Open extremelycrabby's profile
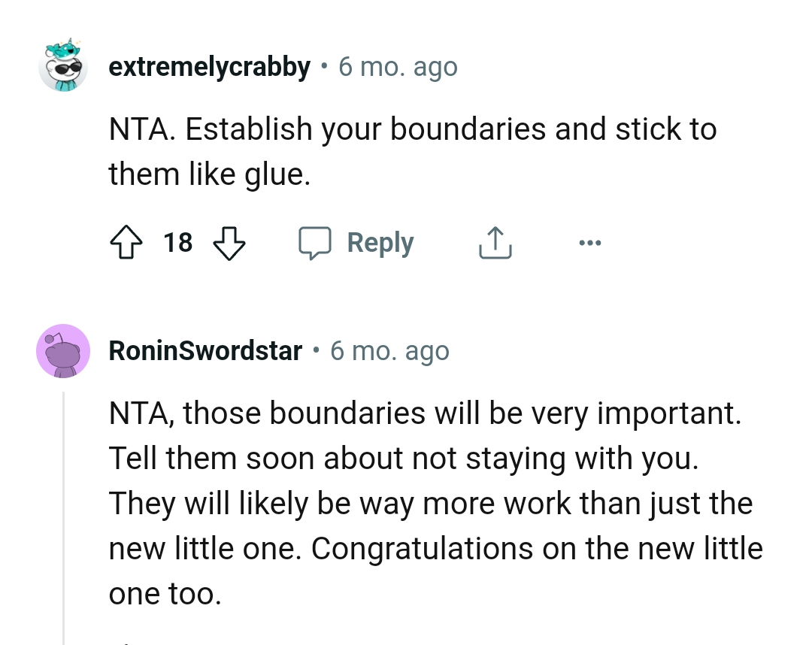 (209, 66)
